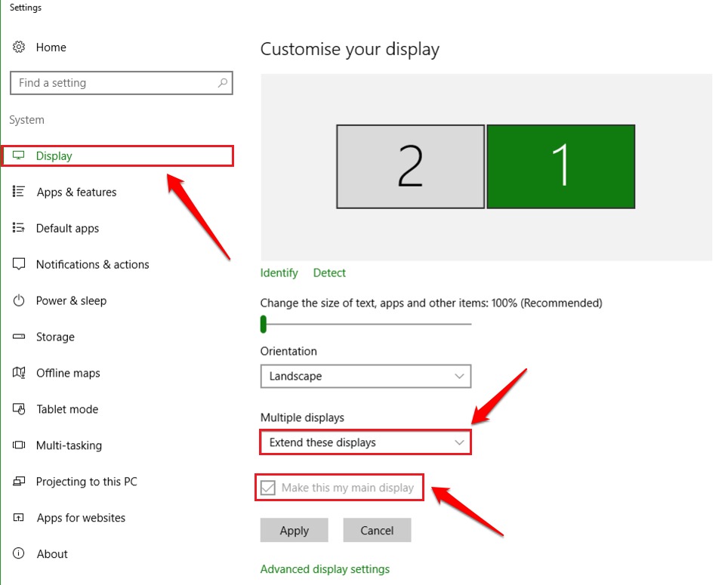The height and width of the screenshot is (585, 728).
Task: Open Notifications & actions section
Action: click(93, 264)
